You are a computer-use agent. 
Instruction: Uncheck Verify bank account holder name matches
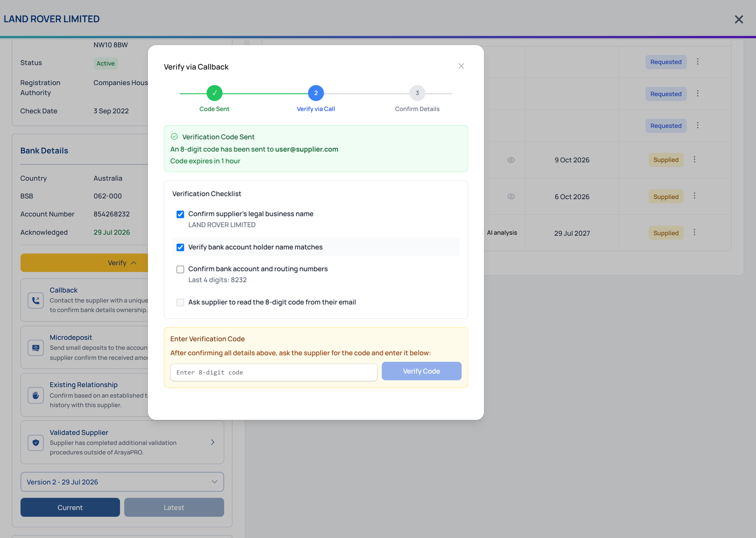pyautogui.click(x=180, y=247)
